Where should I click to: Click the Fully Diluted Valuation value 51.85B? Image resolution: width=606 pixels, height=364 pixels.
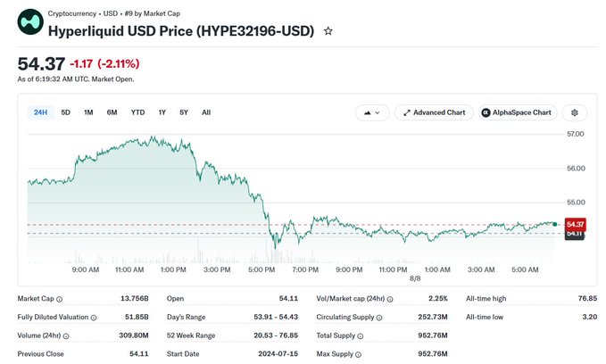tap(137, 318)
